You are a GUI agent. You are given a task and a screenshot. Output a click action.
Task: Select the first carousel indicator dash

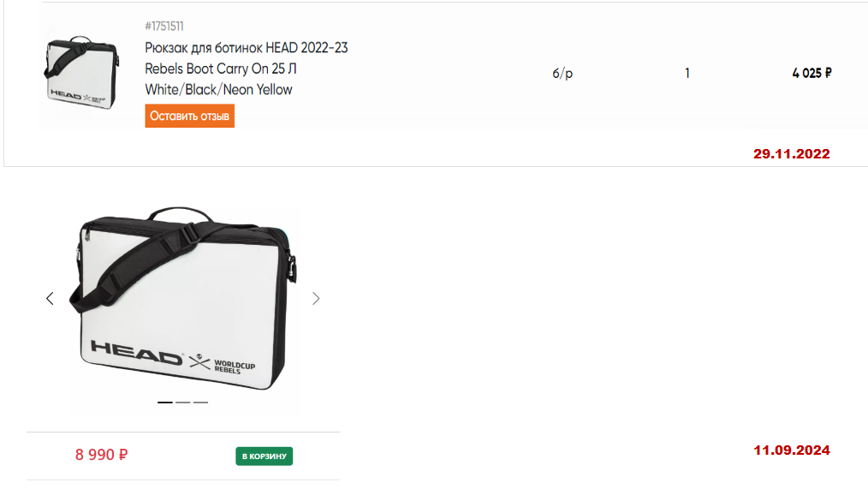click(x=165, y=403)
